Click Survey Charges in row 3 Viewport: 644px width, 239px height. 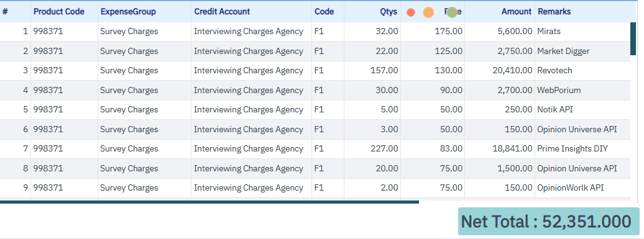click(129, 71)
